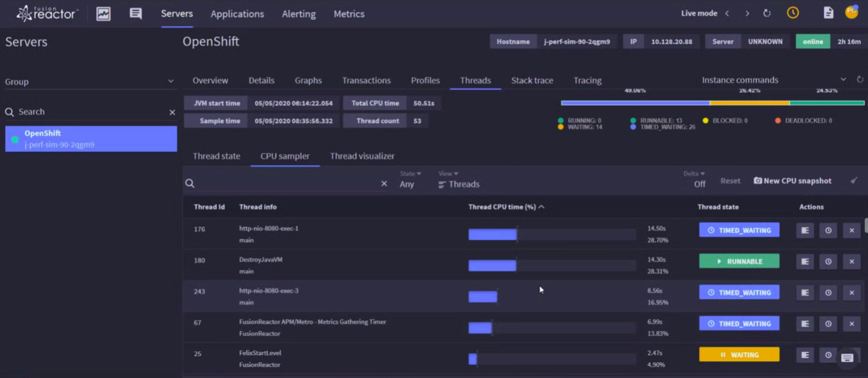Refresh the live data in the top bar
Viewport: 868px width, 378px height.
click(767, 13)
